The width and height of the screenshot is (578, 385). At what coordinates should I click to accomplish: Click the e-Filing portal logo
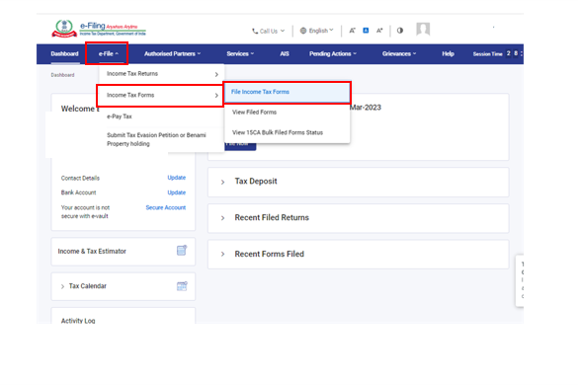[99, 29]
